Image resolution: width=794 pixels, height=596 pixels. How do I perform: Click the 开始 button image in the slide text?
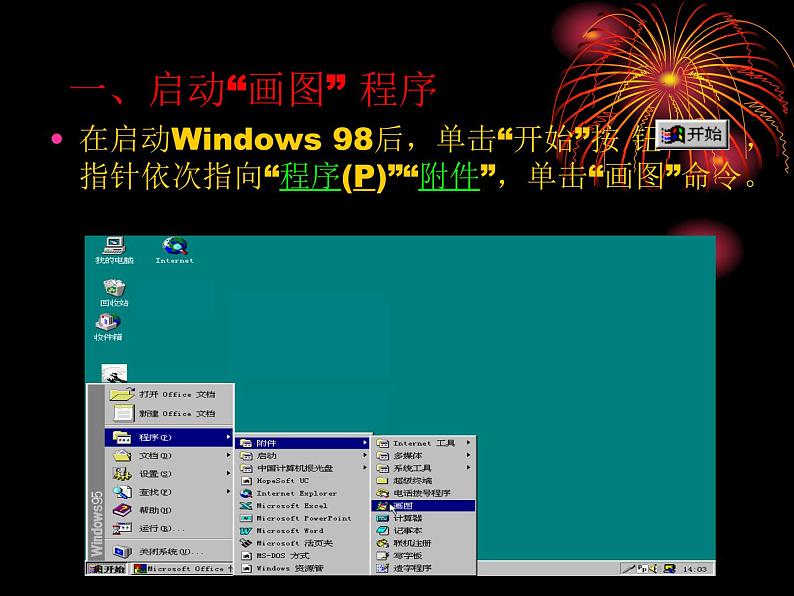click(692, 135)
